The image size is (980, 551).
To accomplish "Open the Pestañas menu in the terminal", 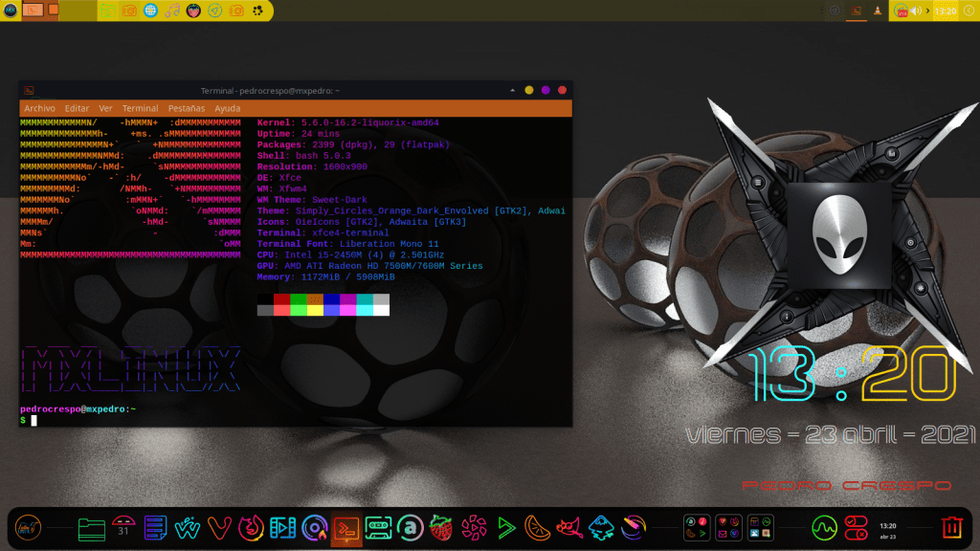I will click(187, 108).
